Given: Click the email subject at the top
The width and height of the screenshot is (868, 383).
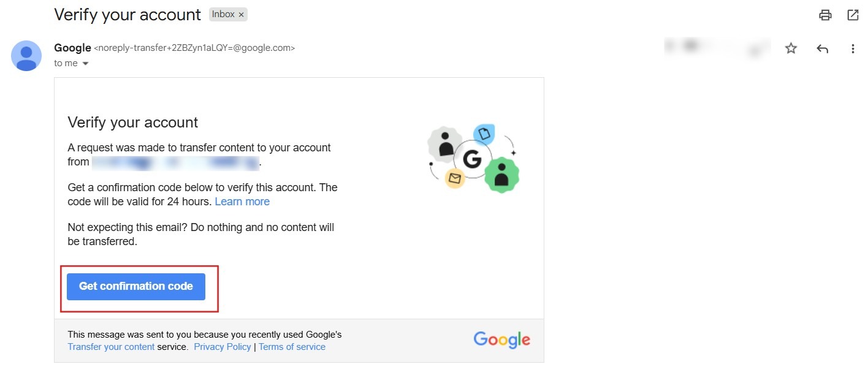Looking at the screenshot, I should pos(128,15).
